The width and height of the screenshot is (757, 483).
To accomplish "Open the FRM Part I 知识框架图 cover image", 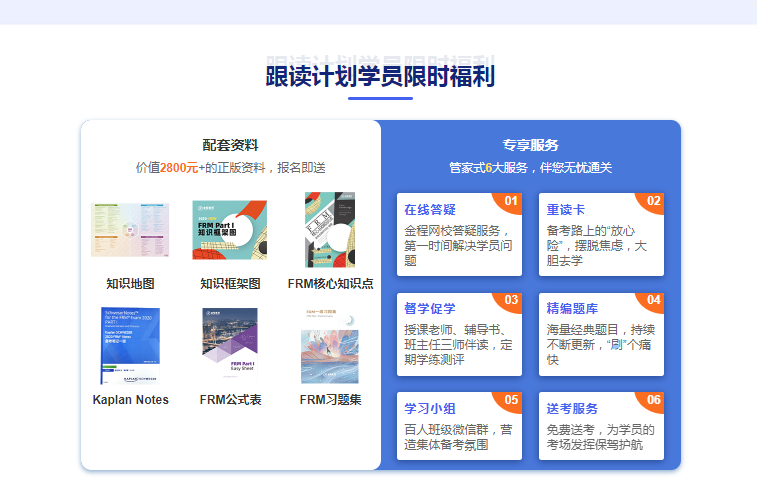I will point(230,230).
